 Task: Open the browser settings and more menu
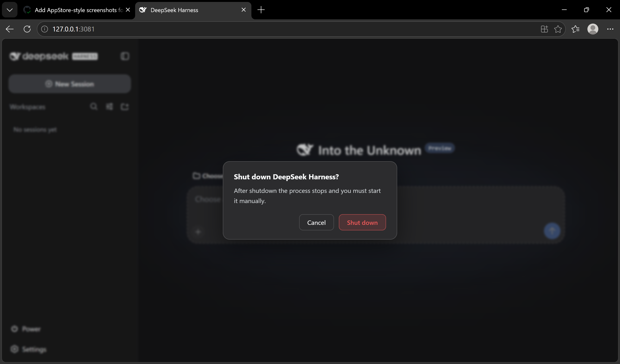[x=610, y=29]
